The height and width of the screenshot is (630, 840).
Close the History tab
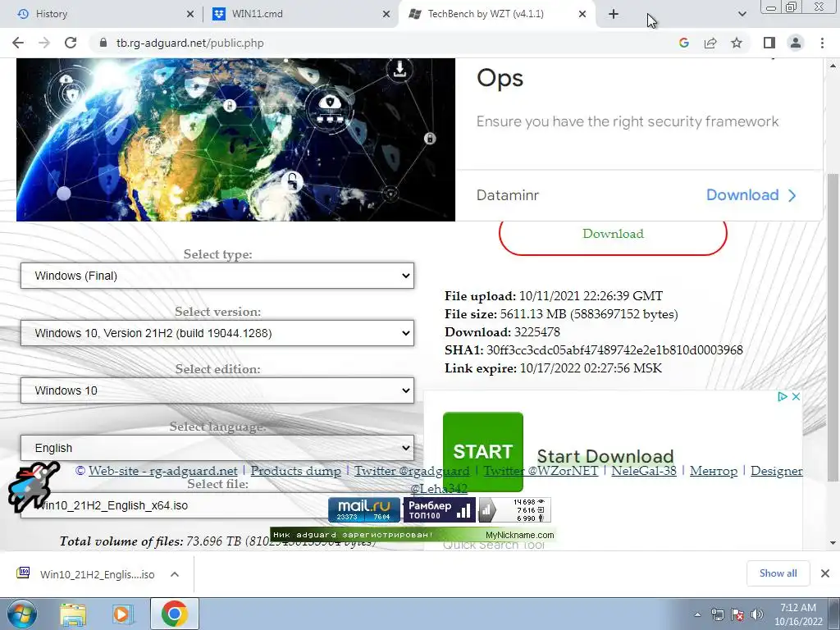tap(190, 14)
